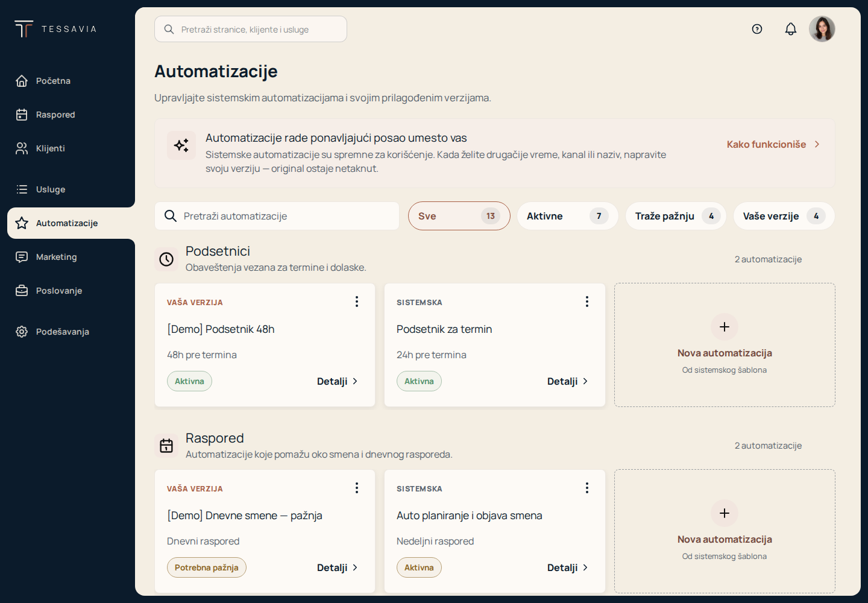The width and height of the screenshot is (868, 603).
Task: Filter by Aktivne automations
Action: pos(568,216)
